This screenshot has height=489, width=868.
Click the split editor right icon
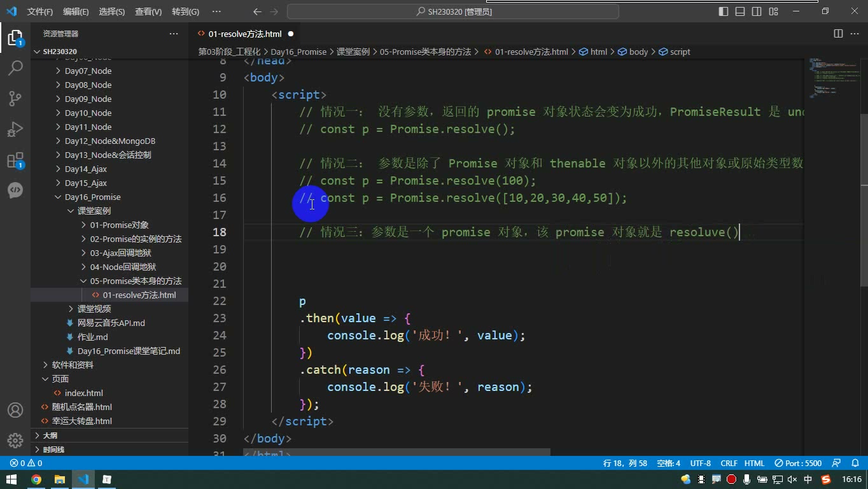[838, 34]
